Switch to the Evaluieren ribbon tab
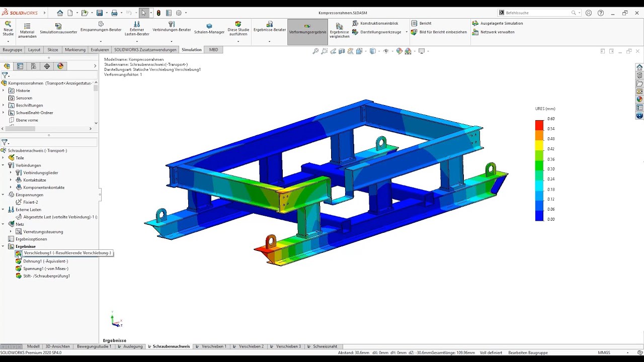The width and height of the screenshot is (644, 362). [x=100, y=50]
